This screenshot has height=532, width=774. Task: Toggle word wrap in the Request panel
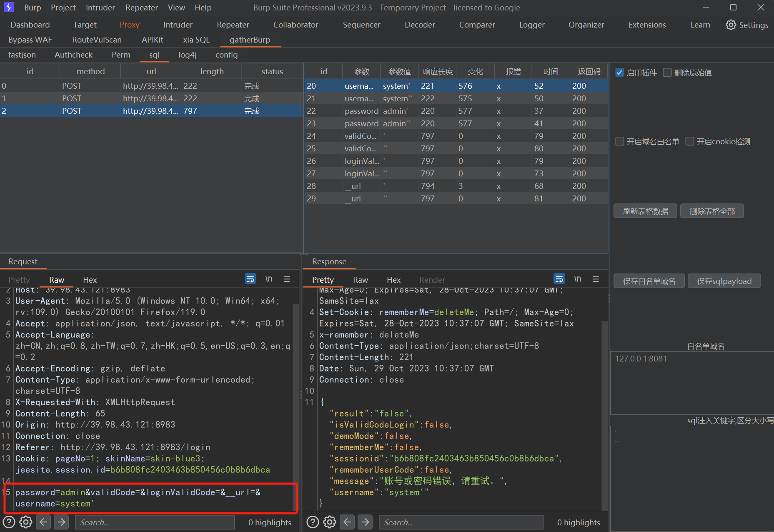250,279
